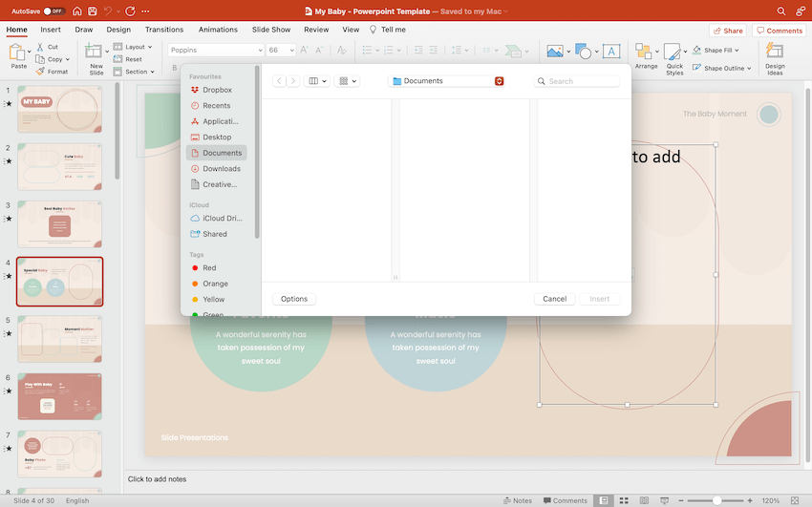Adjust the zoom slider handle
This screenshot has width=812, height=507.
coord(717,500)
